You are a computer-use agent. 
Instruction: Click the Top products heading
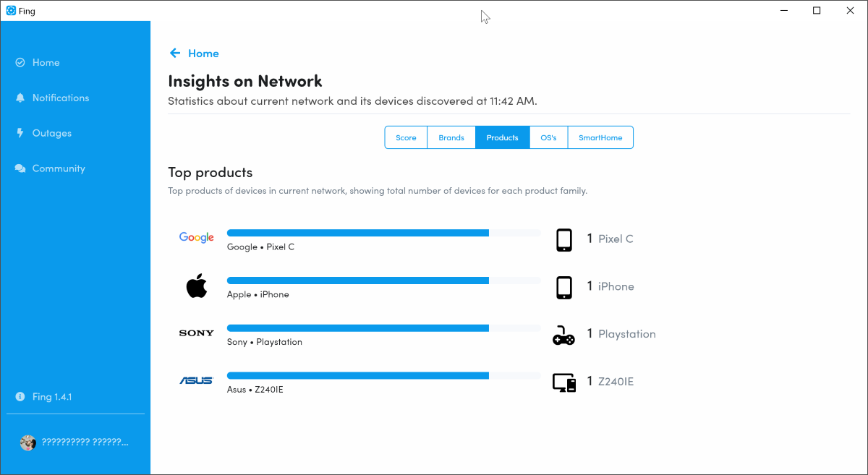click(210, 173)
